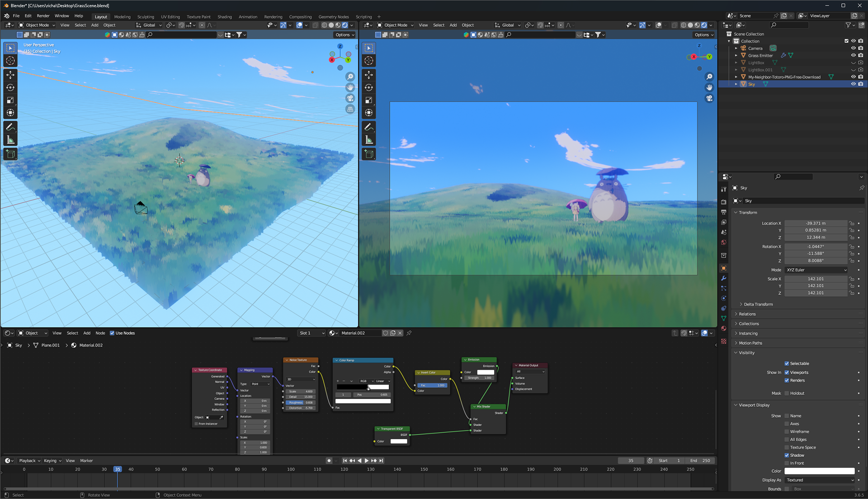This screenshot has height=499, width=868.
Task: Toggle Sky object eye visibility in outliner
Action: [853, 84]
